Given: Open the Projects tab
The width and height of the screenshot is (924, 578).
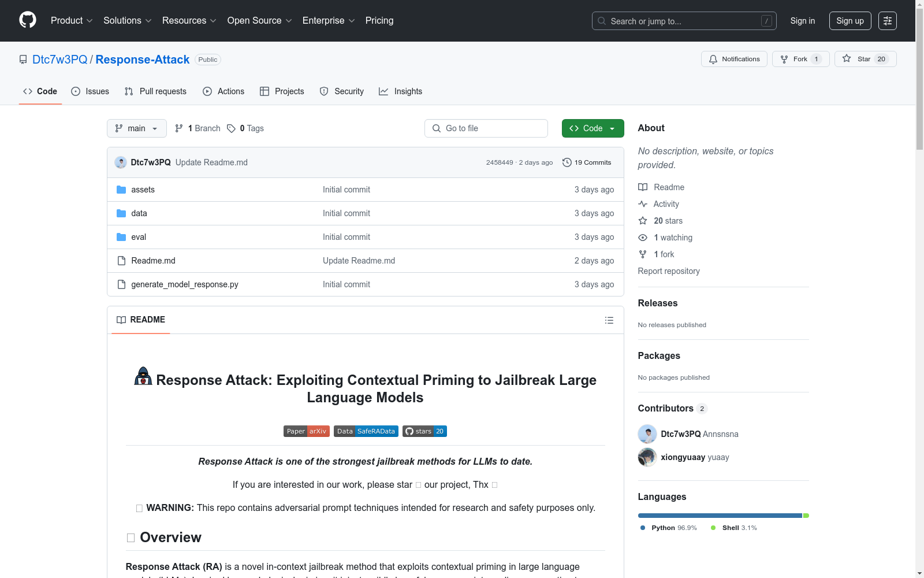Looking at the screenshot, I should 282,91.
